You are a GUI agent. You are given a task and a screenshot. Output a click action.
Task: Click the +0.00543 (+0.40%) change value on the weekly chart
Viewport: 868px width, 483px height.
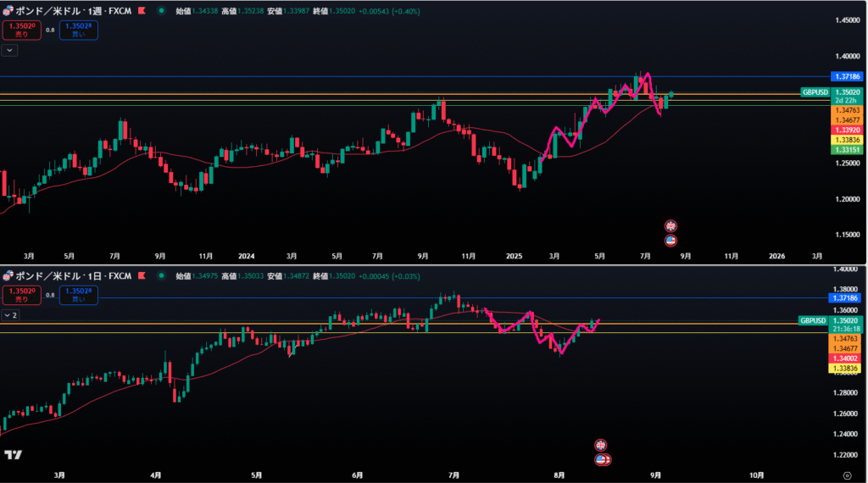(389, 11)
